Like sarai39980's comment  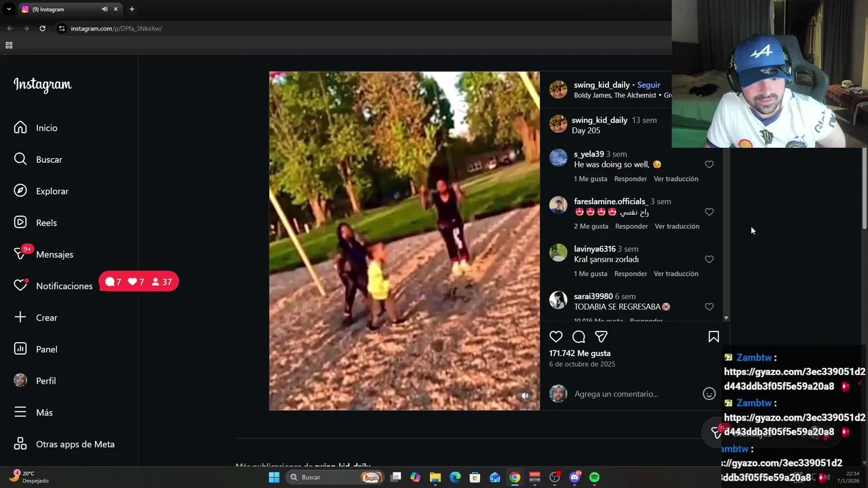pyautogui.click(x=709, y=306)
